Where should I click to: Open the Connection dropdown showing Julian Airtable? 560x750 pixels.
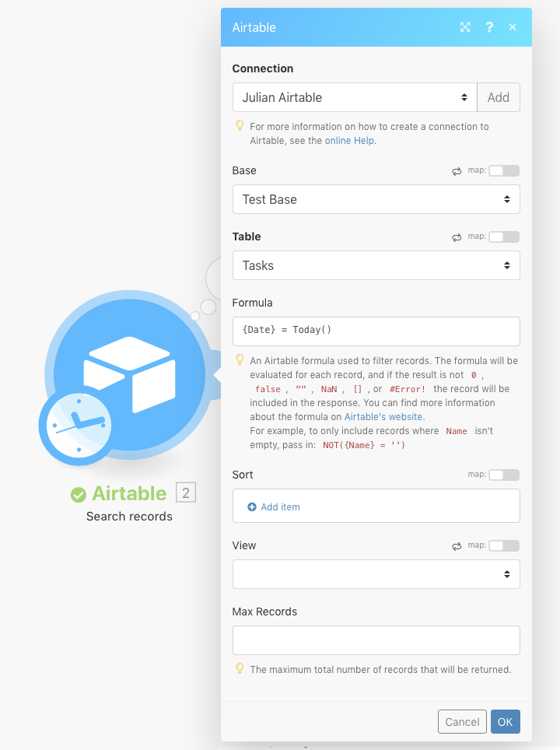click(355, 97)
